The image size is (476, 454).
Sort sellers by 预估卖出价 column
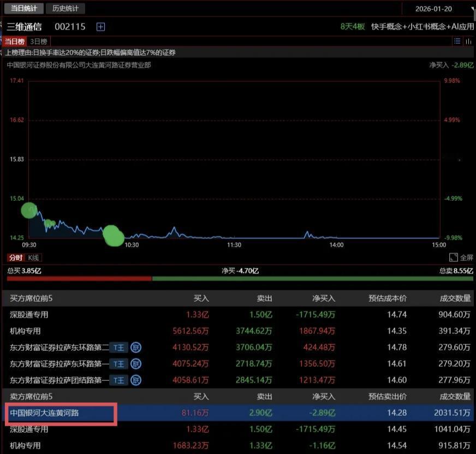pyautogui.click(x=388, y=397)
